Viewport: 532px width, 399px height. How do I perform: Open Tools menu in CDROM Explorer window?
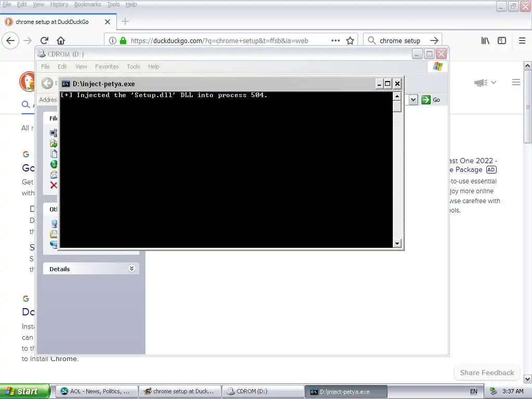134,66
